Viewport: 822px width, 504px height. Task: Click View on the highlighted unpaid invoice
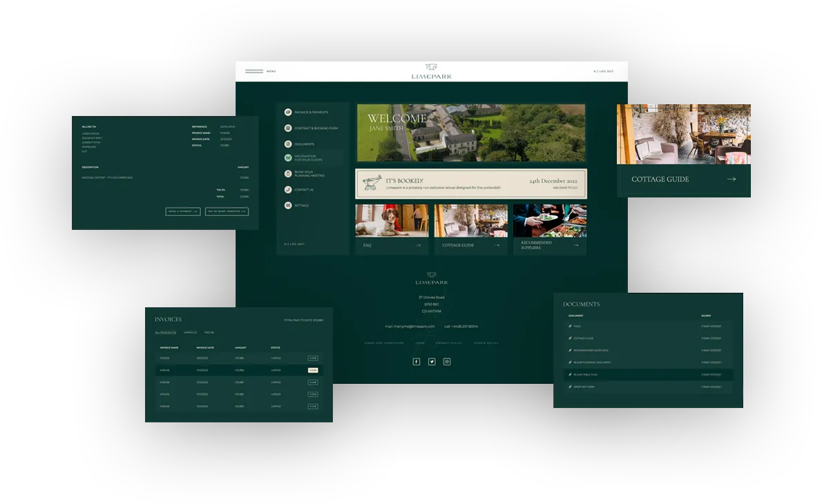(x=313, y=370)
